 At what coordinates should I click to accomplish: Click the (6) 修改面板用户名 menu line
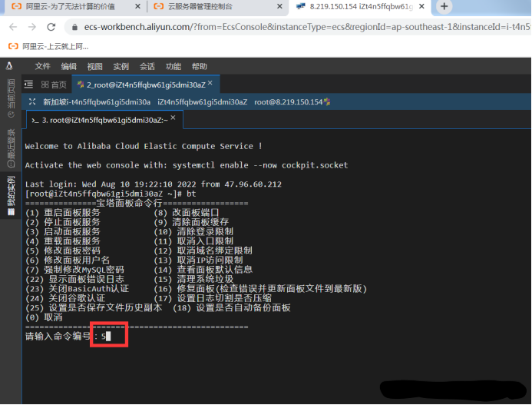[68, 261]
